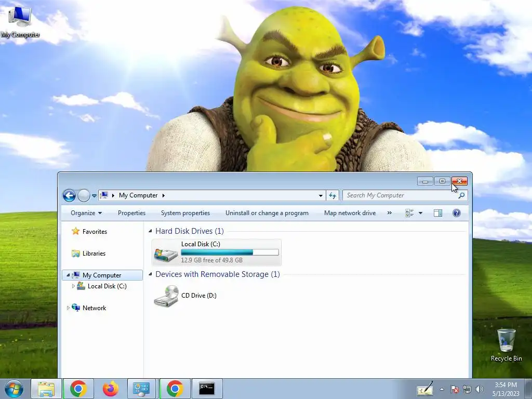The image size is (532, 399).
Task: Open the Control Panel taskbar icon
Action: coord(141,389)
